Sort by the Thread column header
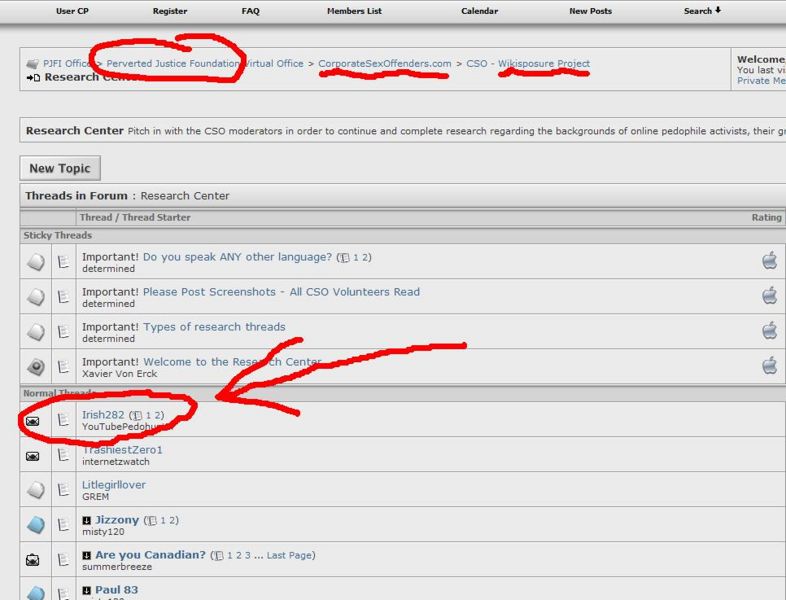The width and height of the screenshot is (786, 600). [95, 217]
